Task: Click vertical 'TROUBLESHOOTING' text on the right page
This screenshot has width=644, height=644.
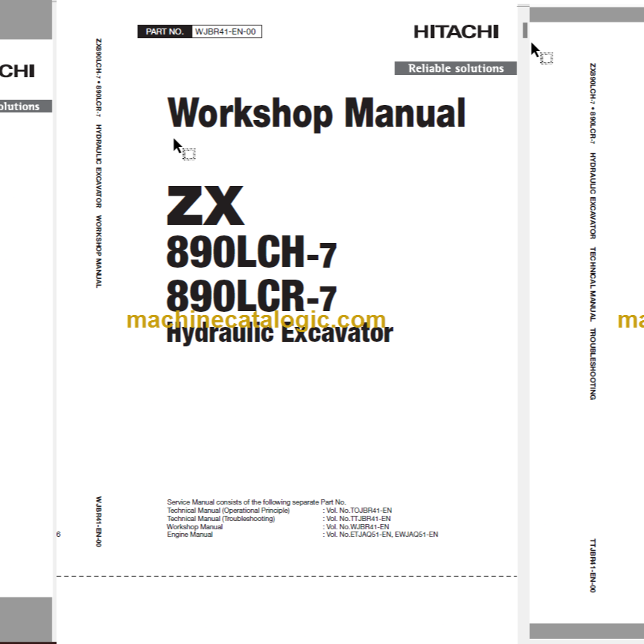Action: point(593,364)
